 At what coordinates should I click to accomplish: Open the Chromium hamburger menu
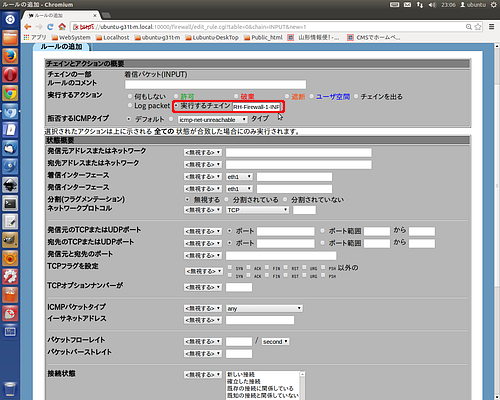[491, 27]
